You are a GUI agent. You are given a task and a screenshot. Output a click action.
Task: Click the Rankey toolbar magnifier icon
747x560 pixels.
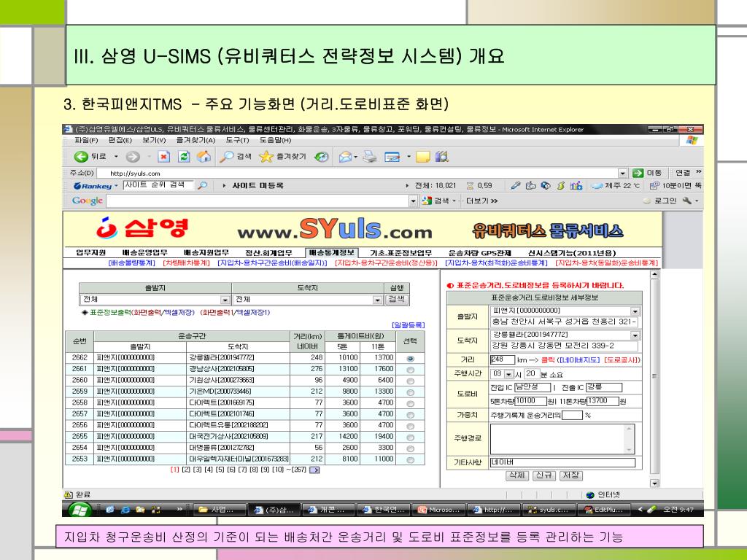(x=203, y=186)
